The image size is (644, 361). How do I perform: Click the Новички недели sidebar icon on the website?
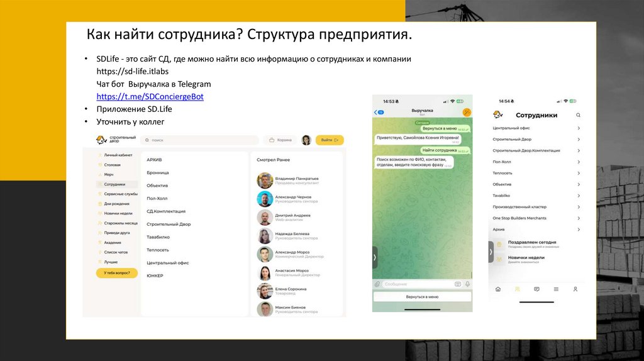tap(100, 214)
